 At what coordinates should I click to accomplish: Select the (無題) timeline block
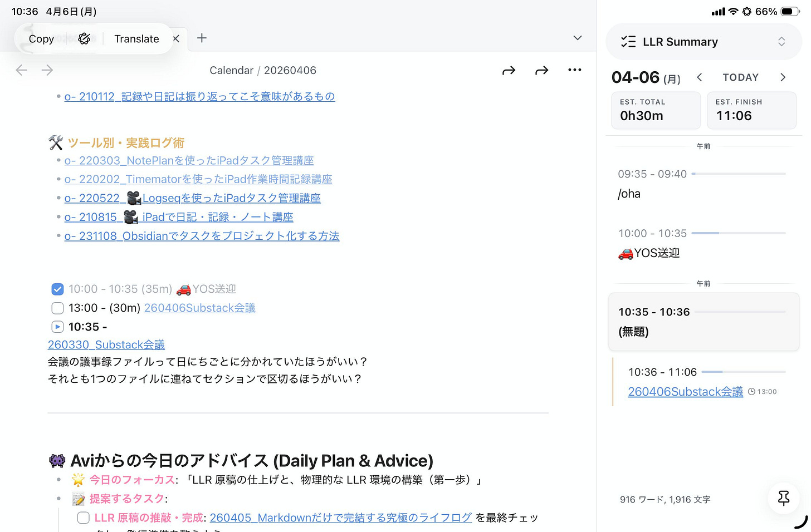tap(703, 322)
